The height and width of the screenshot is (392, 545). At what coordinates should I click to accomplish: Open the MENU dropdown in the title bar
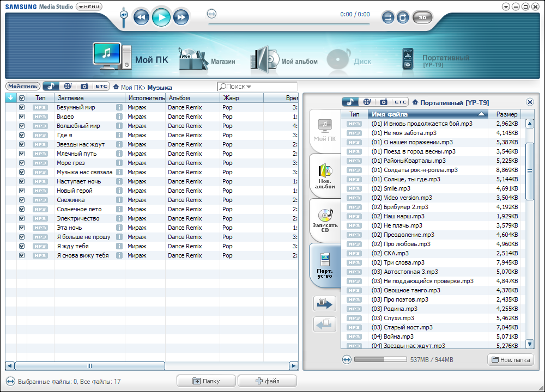coord(89,7)
